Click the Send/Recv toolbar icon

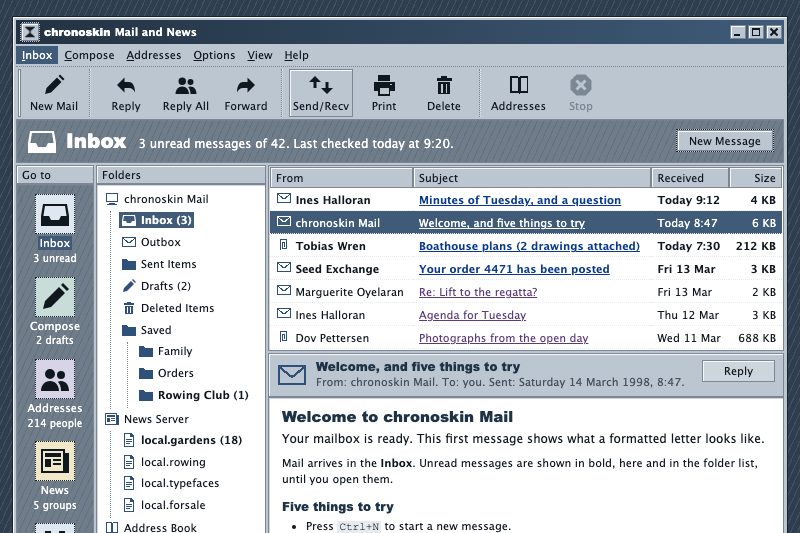tap(321, 85)
